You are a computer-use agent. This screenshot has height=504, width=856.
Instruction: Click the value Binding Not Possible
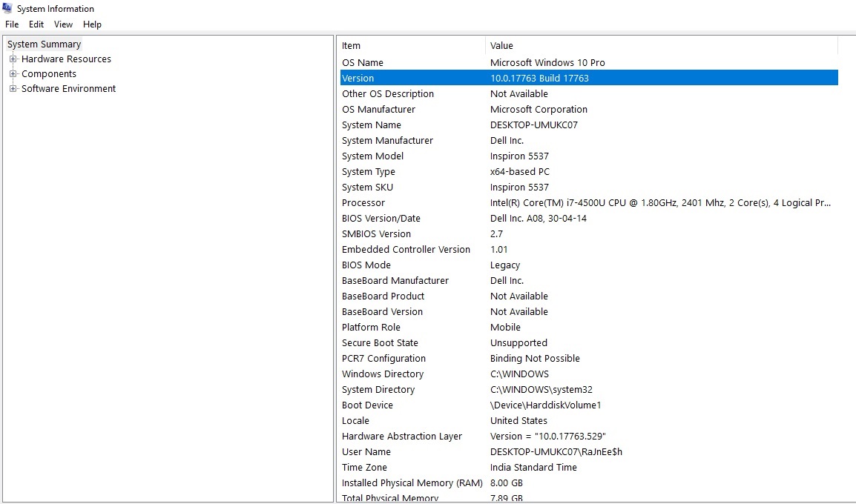[535, 359]
